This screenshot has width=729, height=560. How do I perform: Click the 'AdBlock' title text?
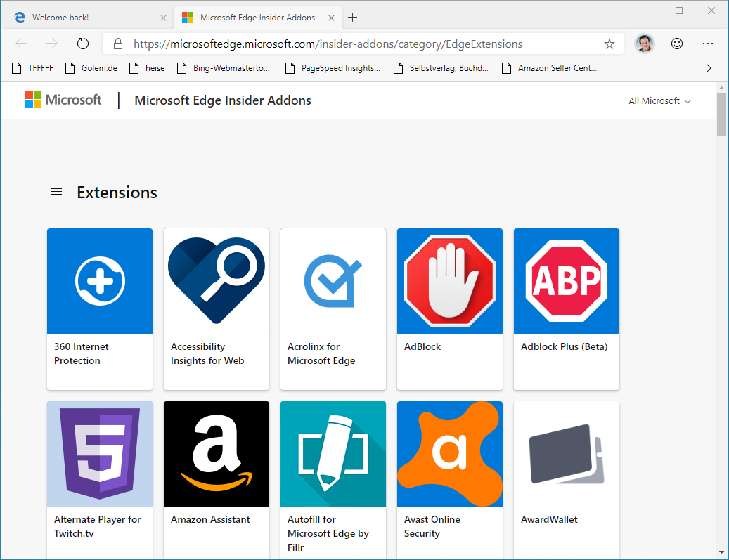(422, 346)
